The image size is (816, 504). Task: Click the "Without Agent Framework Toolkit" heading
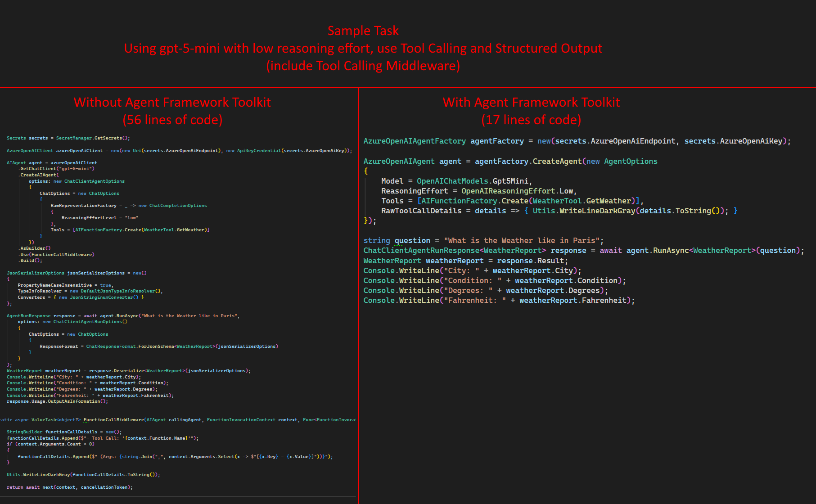point(172,102)
